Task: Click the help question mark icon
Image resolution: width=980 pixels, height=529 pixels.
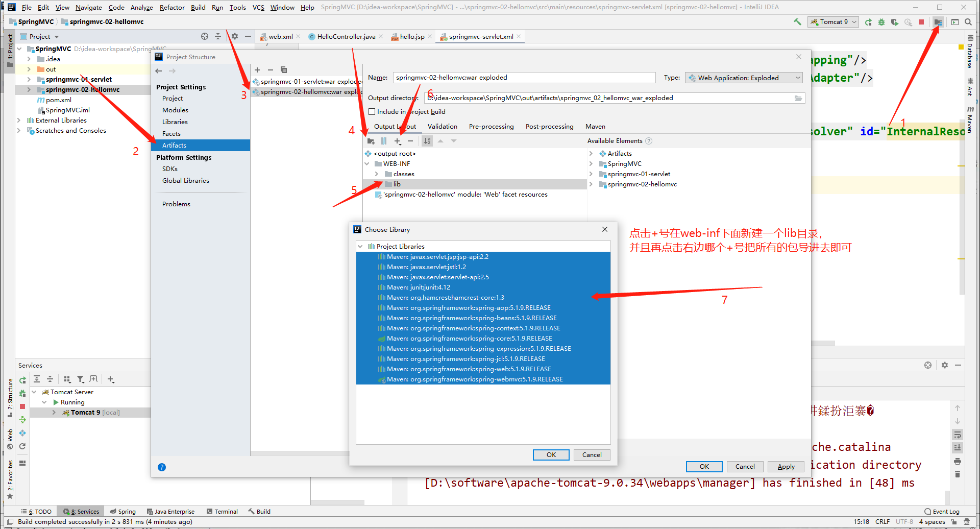Action: tap(162, 467)
